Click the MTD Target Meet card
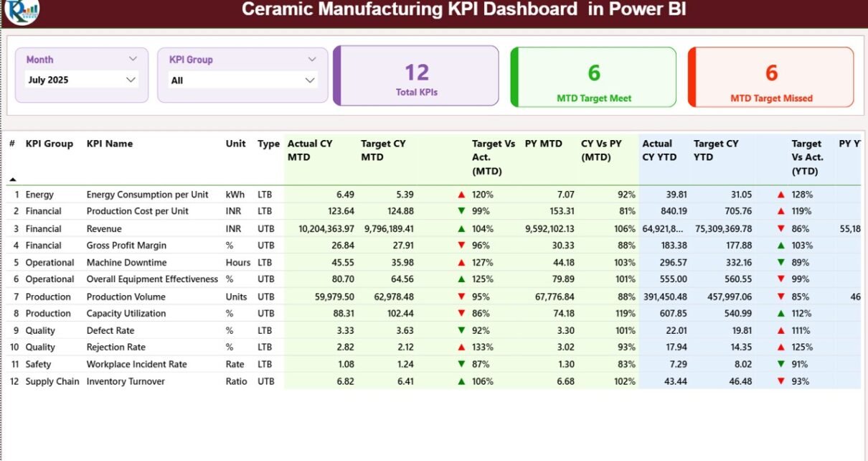 (593, 77)
